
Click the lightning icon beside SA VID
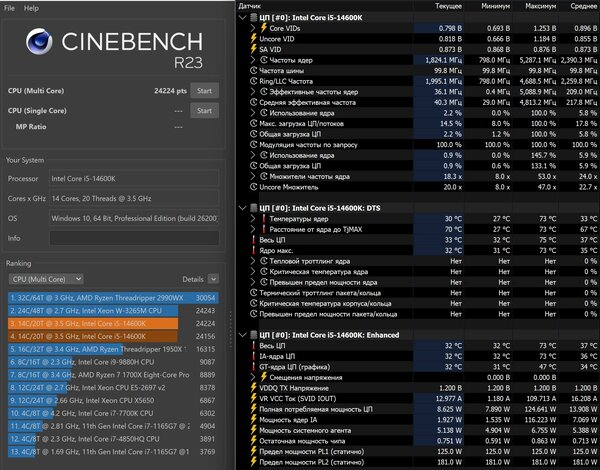coord(253,49)
